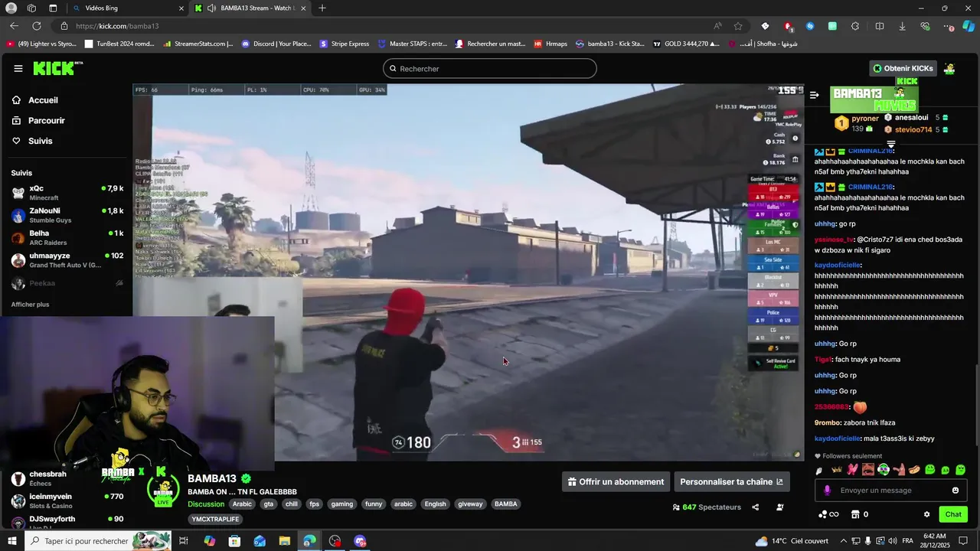The height and width of the screenshot is (551, 980).
Task: Click the purple microphone icon in chat input
Action: tap(827, 491)
